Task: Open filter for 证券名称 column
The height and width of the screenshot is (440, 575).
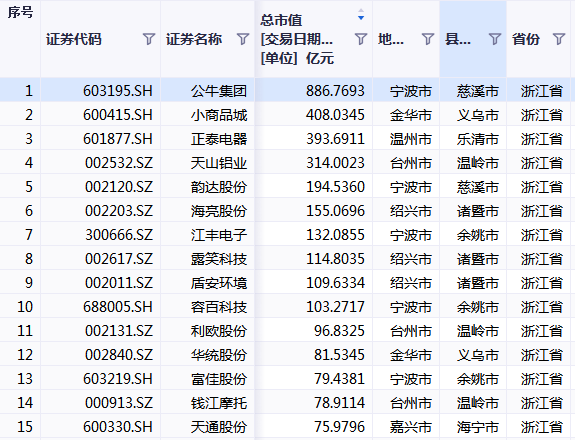Action: pyautogui.click(x=243, y=39)
